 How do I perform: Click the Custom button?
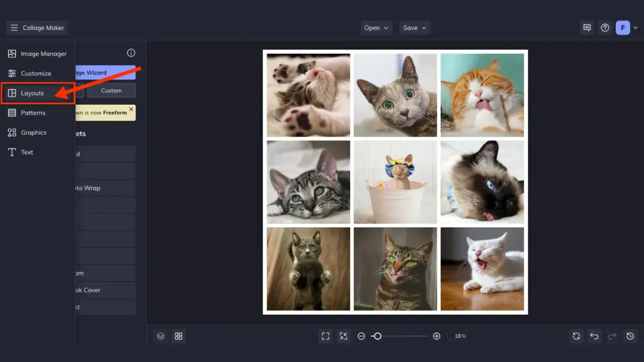click(111, 90)
